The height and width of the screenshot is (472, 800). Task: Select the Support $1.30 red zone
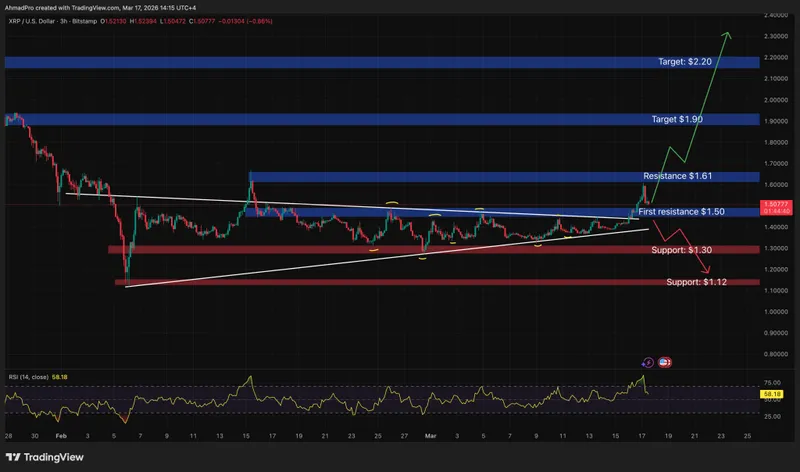pos(400,249)
